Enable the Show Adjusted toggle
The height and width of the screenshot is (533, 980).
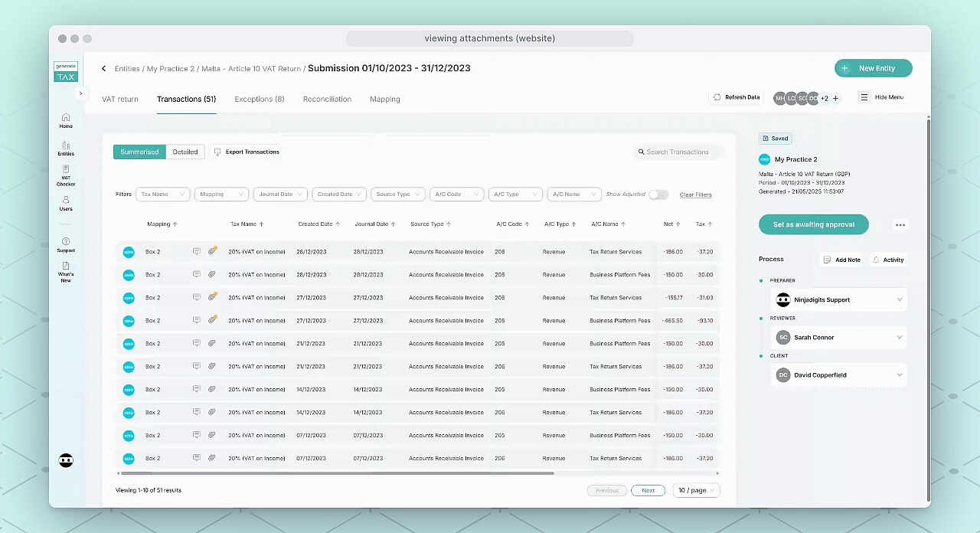point(658,195)
